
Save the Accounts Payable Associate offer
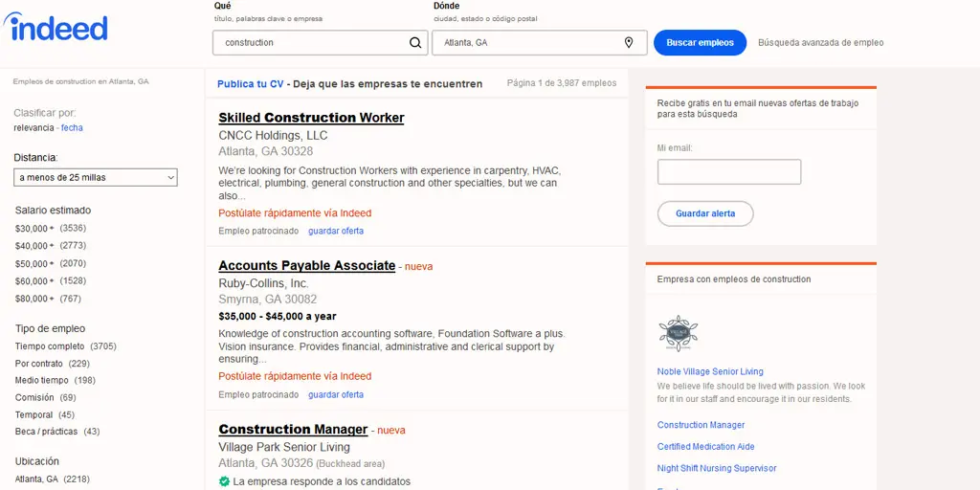pyautogui.click(x=335, y=394)
